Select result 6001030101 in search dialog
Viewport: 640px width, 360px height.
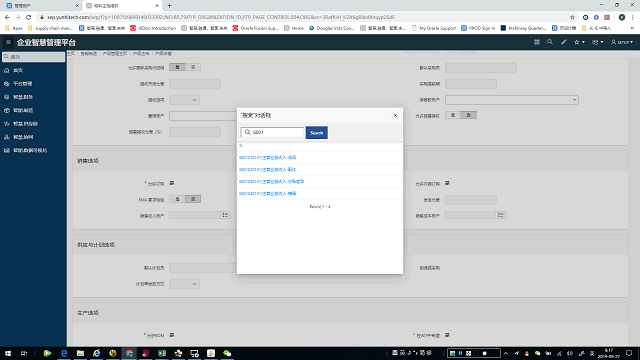coord(271,181)
